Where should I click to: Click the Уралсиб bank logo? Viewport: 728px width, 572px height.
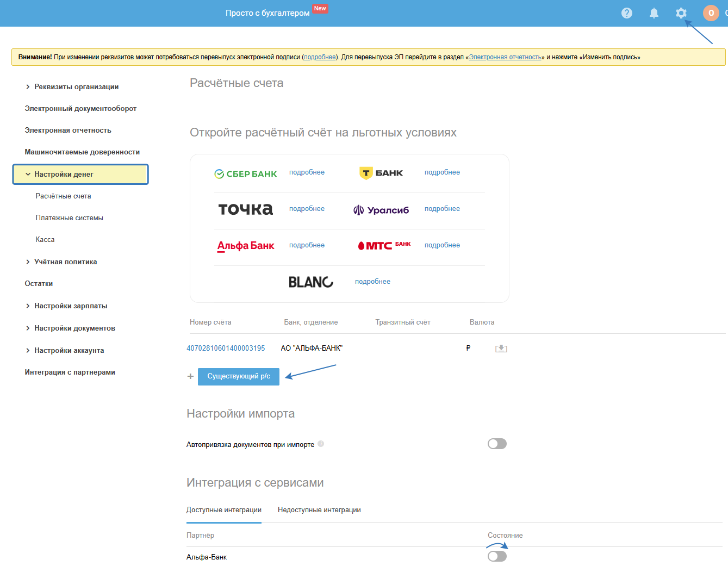381,210
